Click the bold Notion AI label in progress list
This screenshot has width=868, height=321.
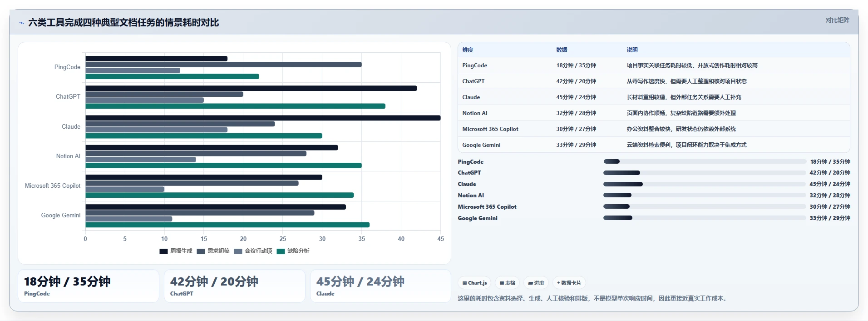[471, 196]
